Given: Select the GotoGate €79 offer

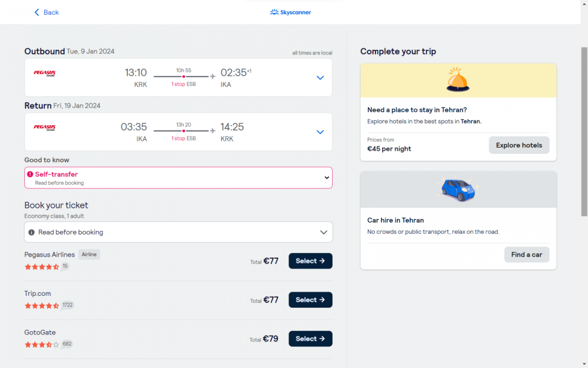Looking at the screenshot, I should [310, 339].
